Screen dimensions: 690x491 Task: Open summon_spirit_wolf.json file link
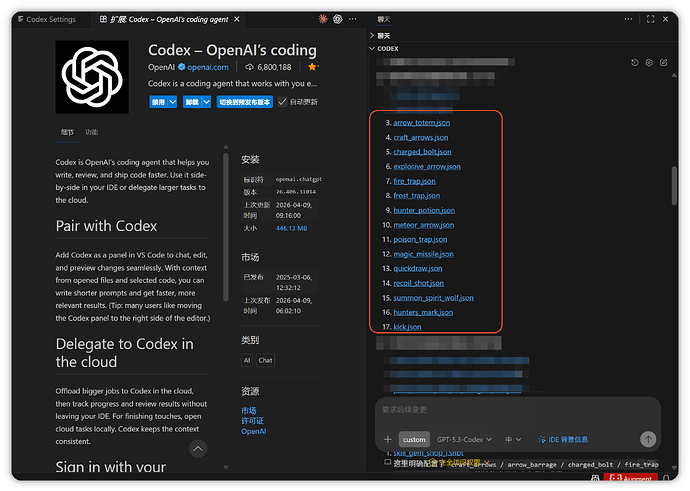click(x=433, y=298)
